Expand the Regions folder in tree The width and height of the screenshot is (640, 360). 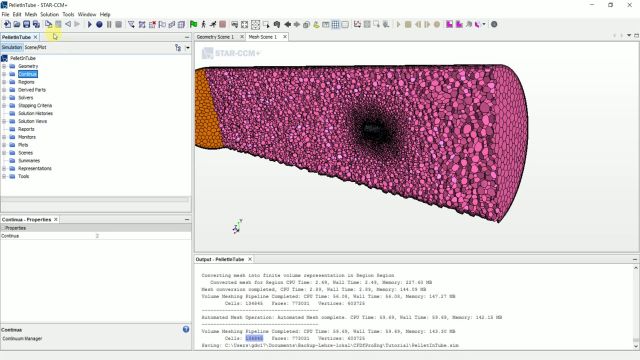click(4, 82)
